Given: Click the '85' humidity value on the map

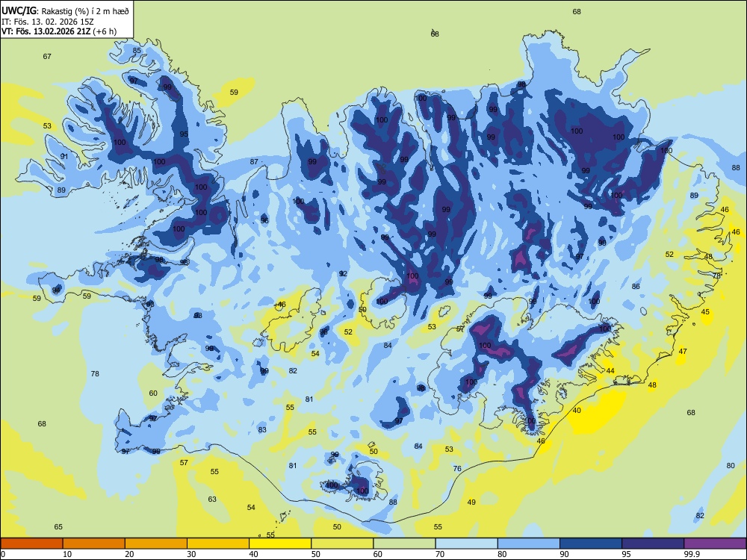Looking at the screenshot, I should tap(137, 51).
